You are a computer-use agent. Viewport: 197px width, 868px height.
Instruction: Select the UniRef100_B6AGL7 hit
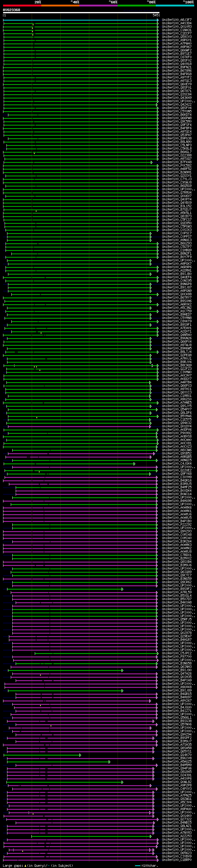[176, 152]
